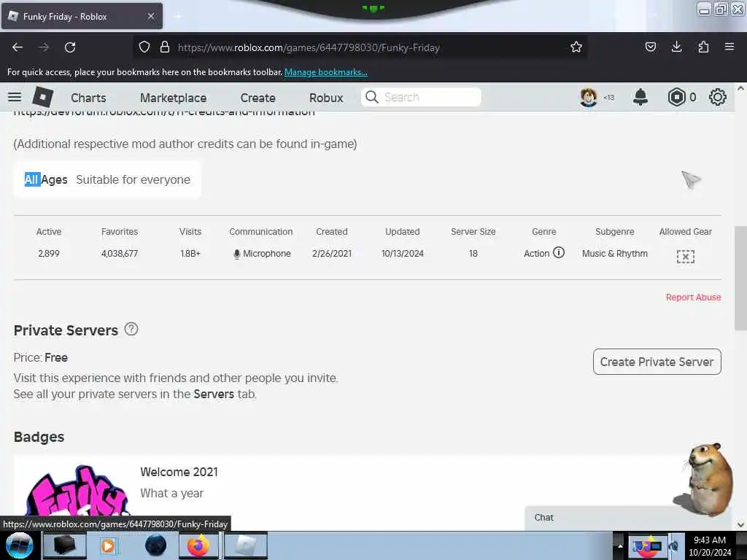Click the Manage bookmarks link
The width and height of the screenshot is (747, 560).
(326, 72)
